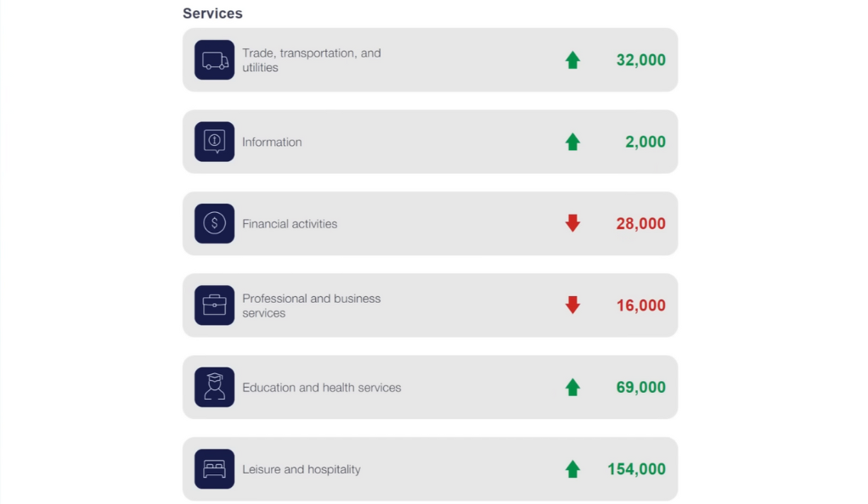Viewport: 868px width, 504px height.
Task: Click the Services section heading
Action: click(212, 14)
